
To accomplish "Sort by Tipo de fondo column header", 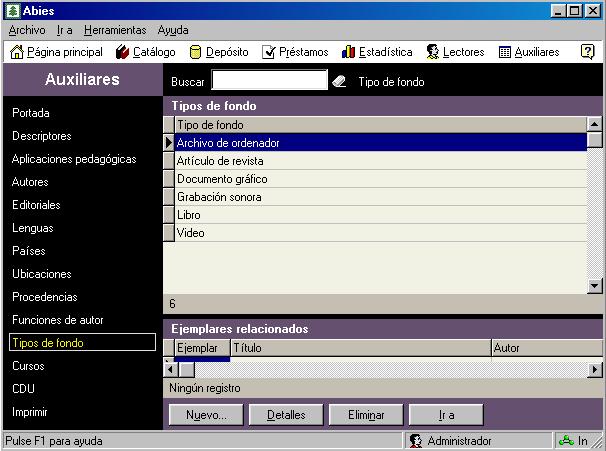I will pos(380,125).
